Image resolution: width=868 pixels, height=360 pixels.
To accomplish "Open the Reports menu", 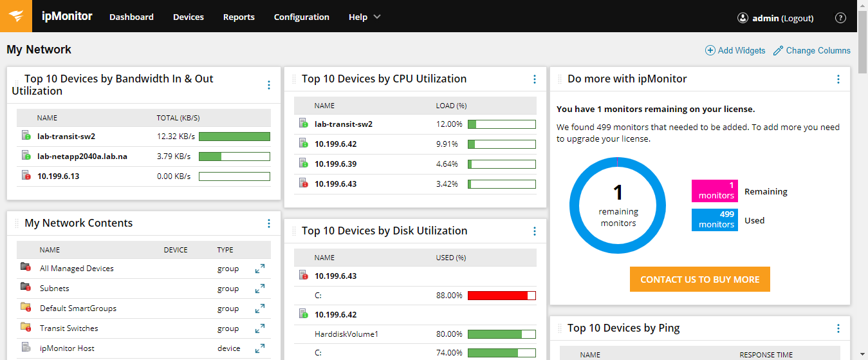I will pos(239,17).
